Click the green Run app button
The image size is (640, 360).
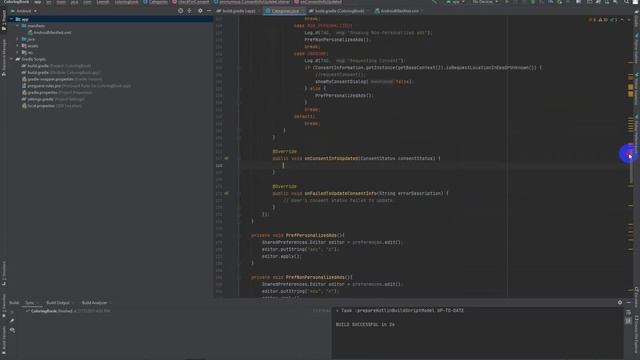pyautogui.click(x=507, y=2)
